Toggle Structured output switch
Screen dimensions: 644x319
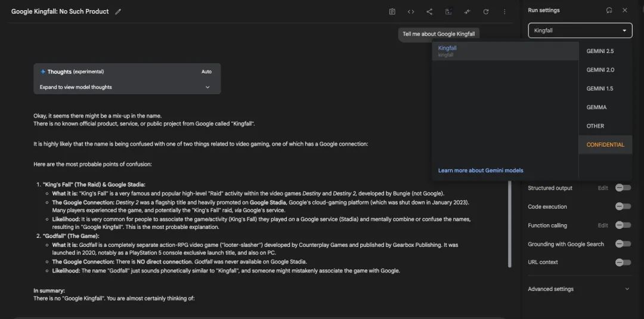623,188
